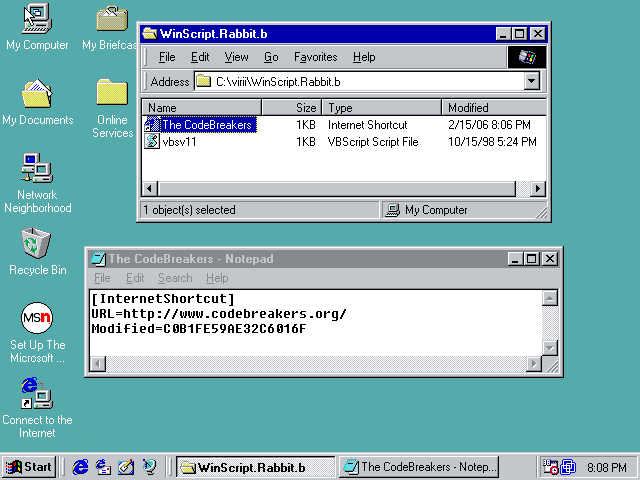Open Notepad's Help menu

(217, 278)
